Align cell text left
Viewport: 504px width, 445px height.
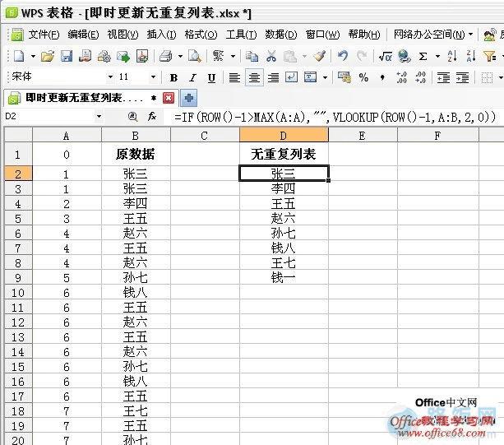(234, 77)
